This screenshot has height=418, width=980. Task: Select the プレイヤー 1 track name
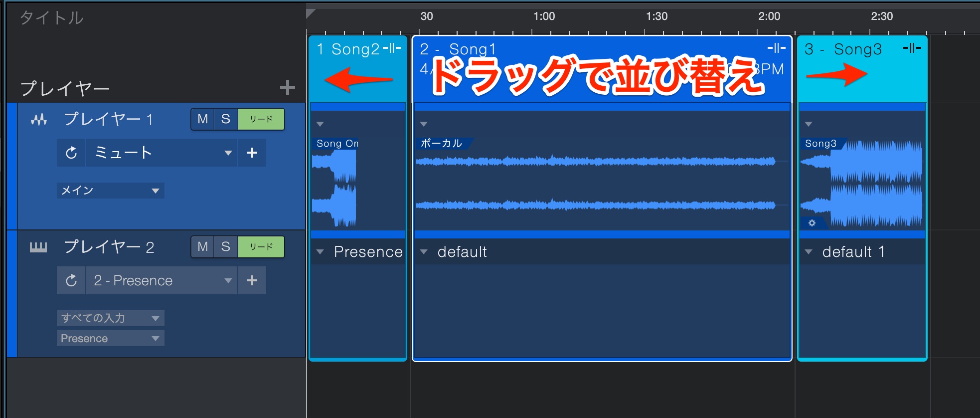(x=108, y=119)
